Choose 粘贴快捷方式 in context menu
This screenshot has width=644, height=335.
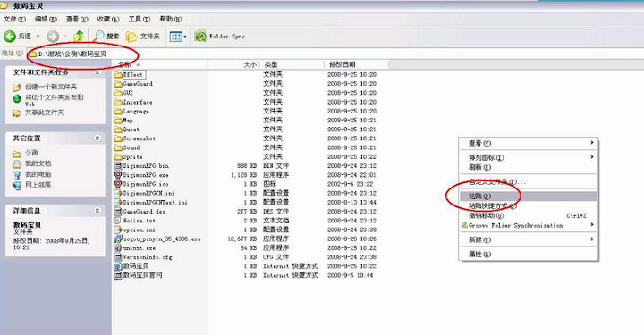click(x=528, y=205)
